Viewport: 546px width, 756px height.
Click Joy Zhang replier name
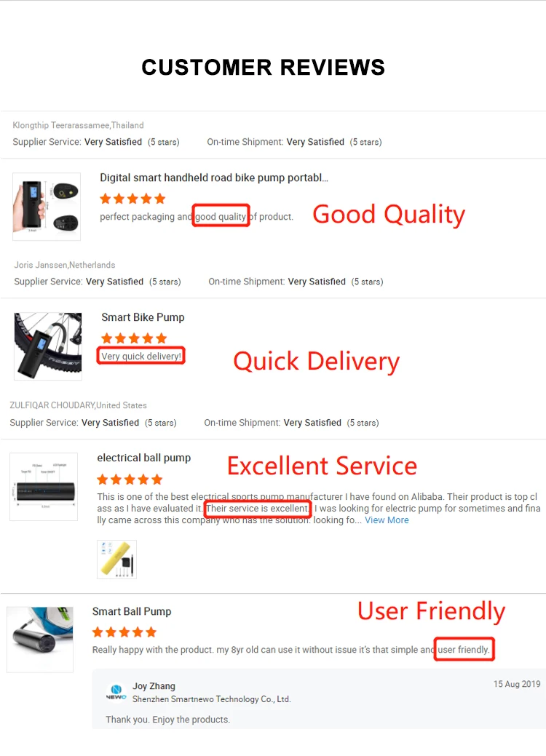point(154,686)
